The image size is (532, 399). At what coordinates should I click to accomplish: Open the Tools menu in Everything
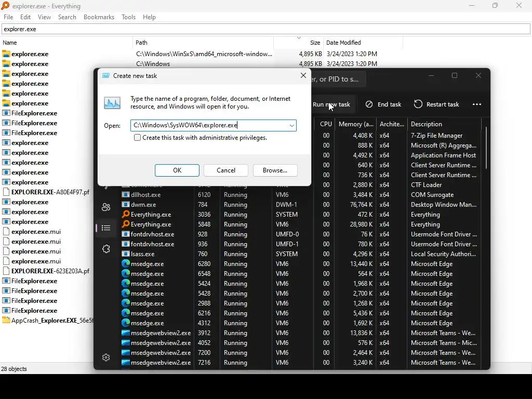click(x=128, y=17)
